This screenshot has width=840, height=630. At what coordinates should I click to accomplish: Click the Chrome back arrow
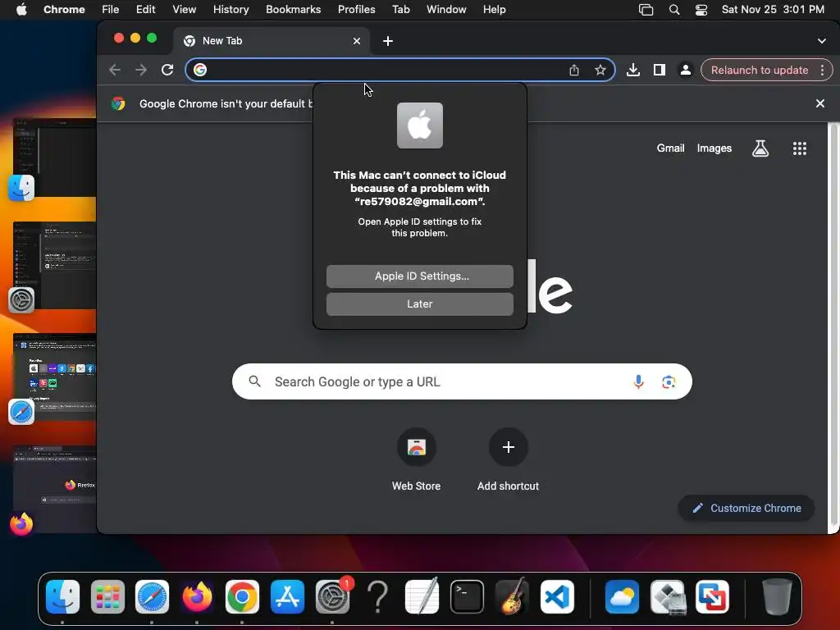coord(115,71)
